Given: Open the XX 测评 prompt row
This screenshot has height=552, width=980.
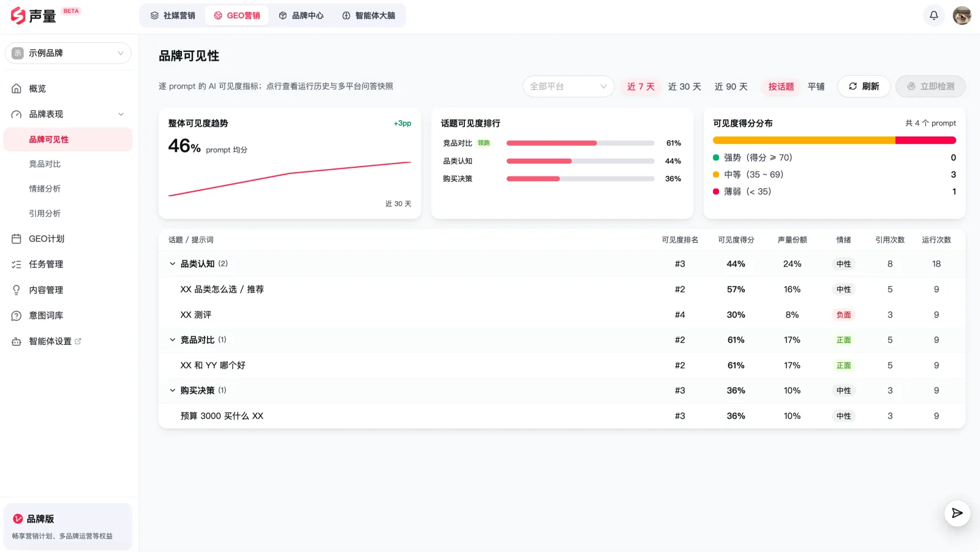Looking at the screenshot, I should click(562, 315).
